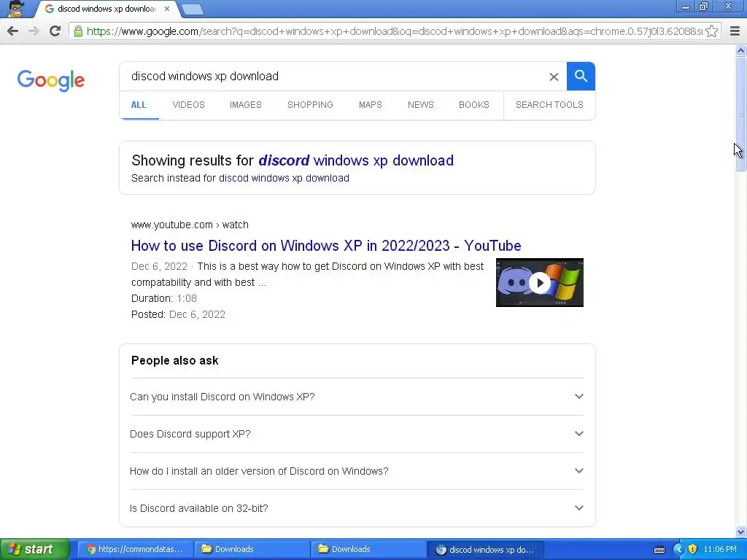Expand 'Is Discord available on 32-bit?' question
747x560 pixels.
(357, 508)
